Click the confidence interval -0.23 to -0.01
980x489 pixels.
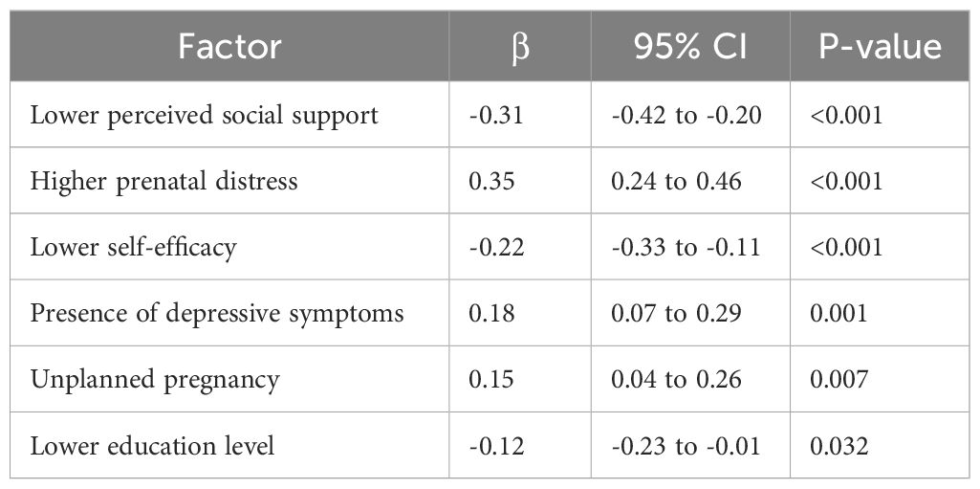click(x=686, y=445)
